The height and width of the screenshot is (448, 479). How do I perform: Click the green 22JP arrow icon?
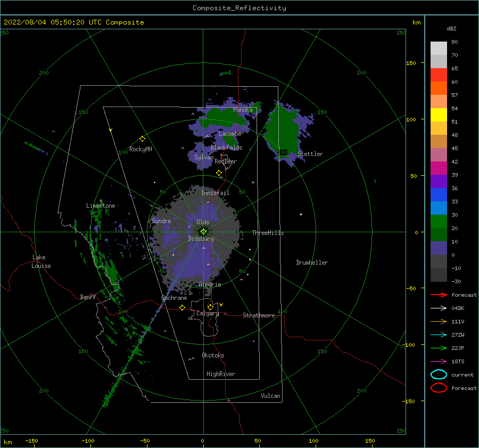pyautogui.click(x=439, y=348)
